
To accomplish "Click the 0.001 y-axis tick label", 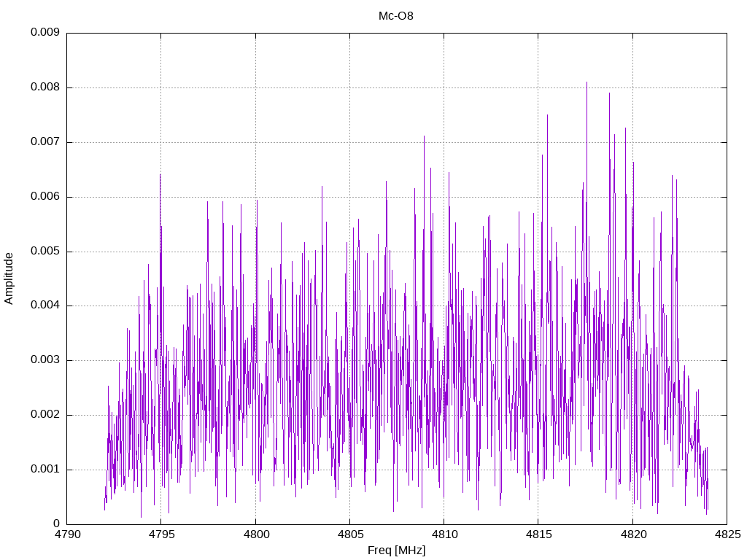I will point(45,470).
